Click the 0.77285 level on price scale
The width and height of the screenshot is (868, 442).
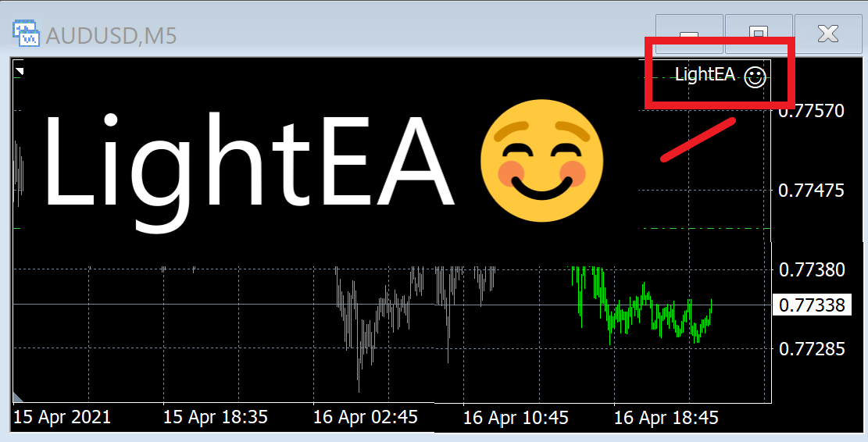tap(812, 348)
